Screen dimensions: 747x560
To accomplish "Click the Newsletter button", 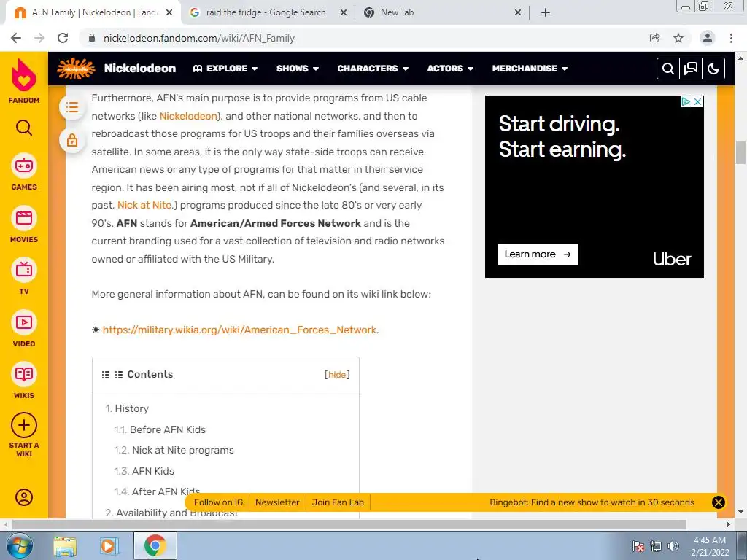I will [277, 502].
